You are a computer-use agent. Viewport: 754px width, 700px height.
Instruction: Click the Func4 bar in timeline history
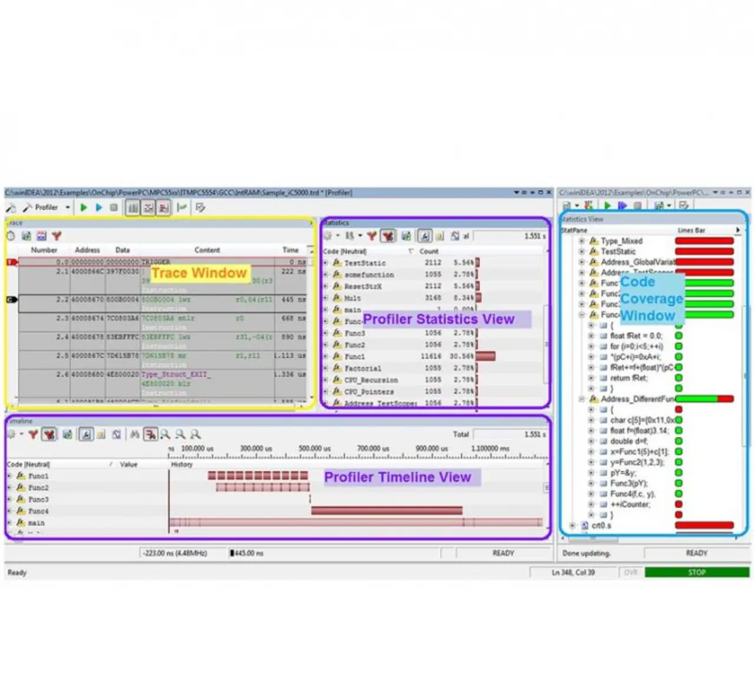[386, 511]
